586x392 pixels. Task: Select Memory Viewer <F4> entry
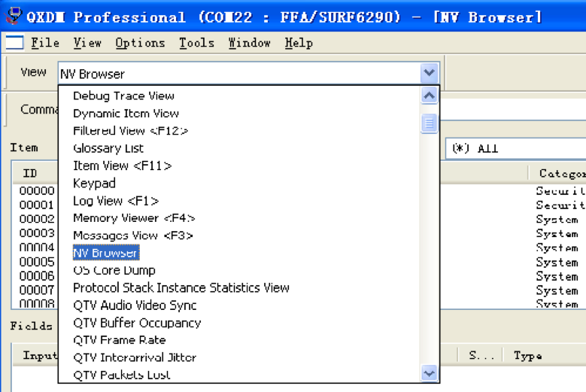(134, 218)
